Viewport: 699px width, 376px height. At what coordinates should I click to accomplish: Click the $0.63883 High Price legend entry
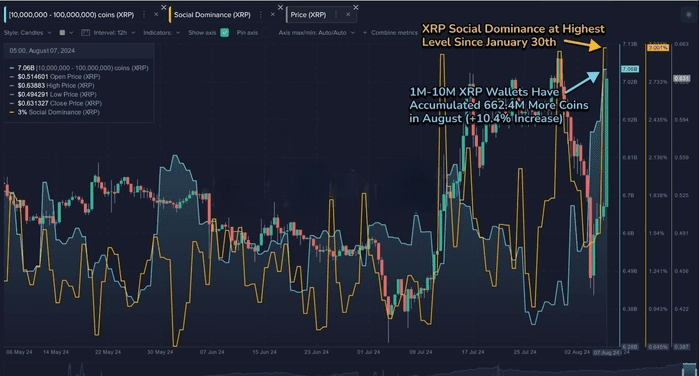52,85
